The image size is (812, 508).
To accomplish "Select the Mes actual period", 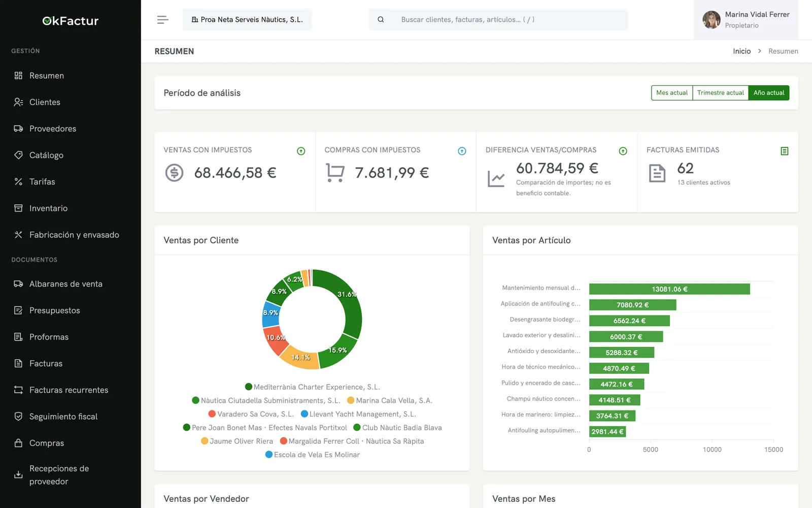I will 672,93.
